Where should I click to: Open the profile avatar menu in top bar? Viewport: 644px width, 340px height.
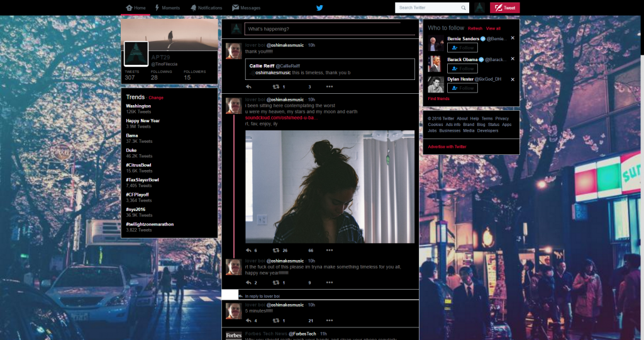point(479,8)
